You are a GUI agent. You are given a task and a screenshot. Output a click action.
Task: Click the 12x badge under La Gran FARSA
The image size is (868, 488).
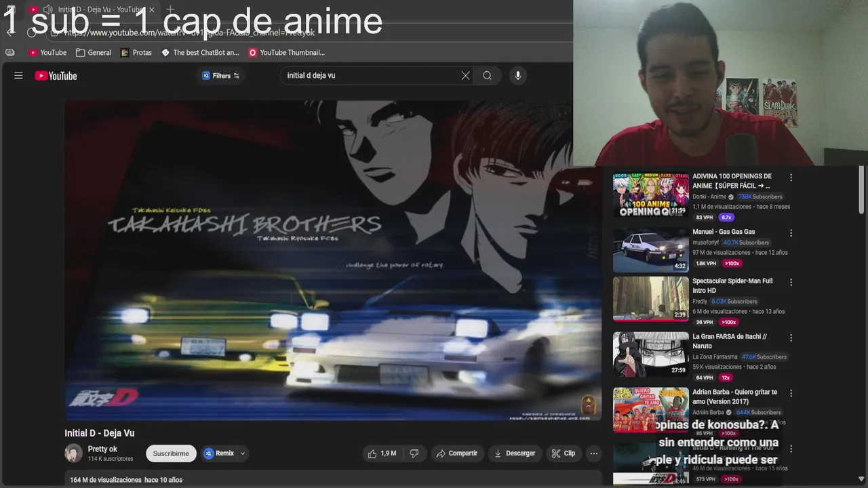pyautogui.click(x=726, y=378)
